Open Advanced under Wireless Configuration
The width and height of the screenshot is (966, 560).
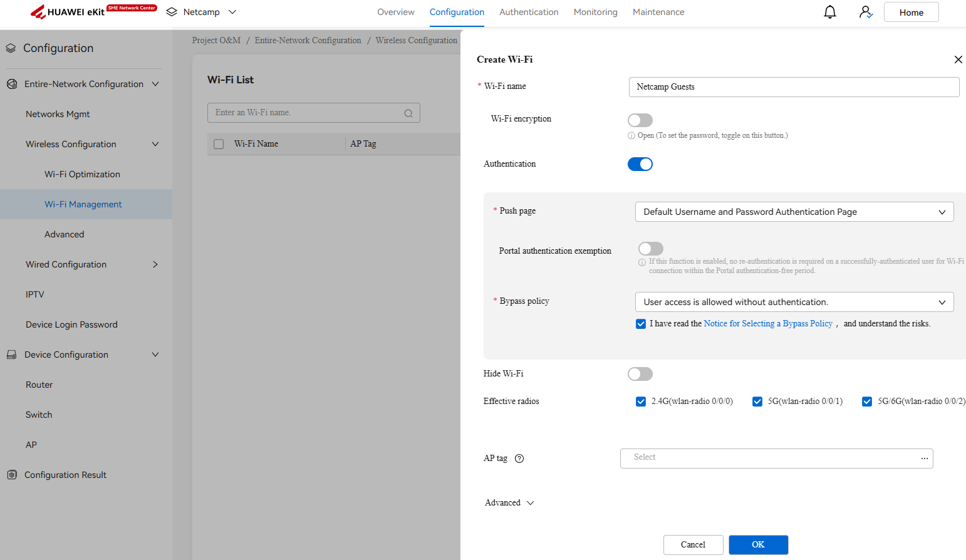64,234
